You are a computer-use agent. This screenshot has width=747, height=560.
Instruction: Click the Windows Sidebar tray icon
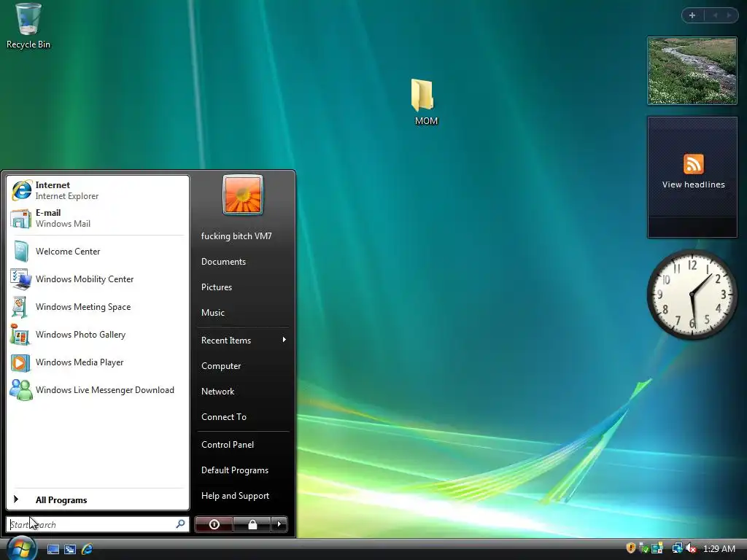pos(657,548)
